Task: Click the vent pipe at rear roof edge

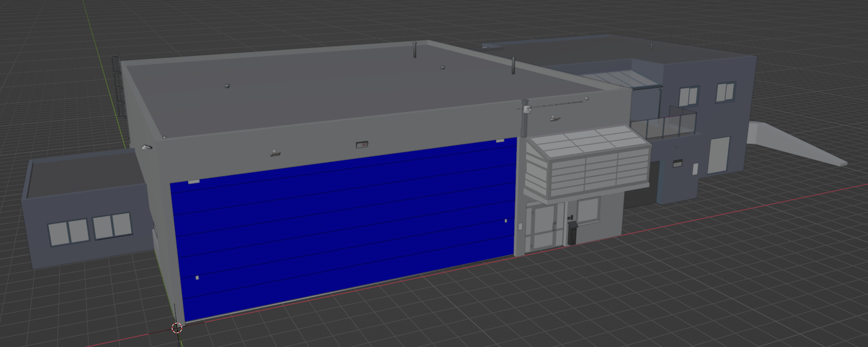Action: (x=415, y=49)
